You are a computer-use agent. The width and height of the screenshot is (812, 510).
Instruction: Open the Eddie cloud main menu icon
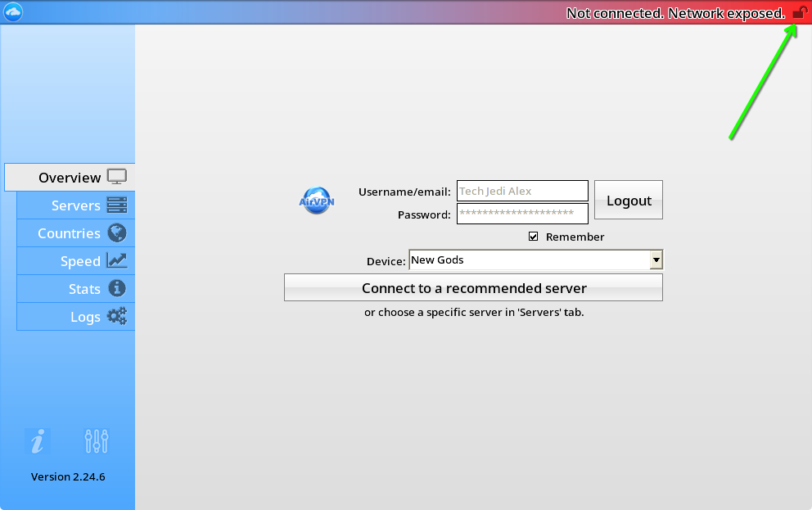(13, 12)
